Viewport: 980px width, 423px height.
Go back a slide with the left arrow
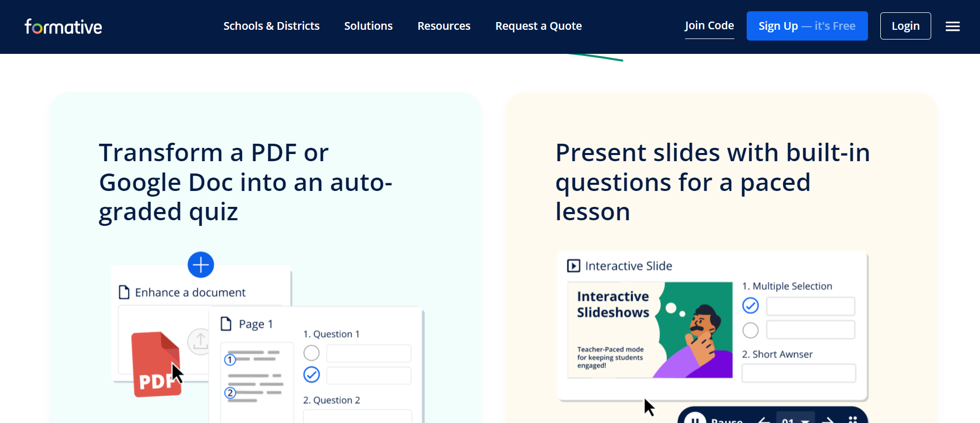[x=764, y=420]
